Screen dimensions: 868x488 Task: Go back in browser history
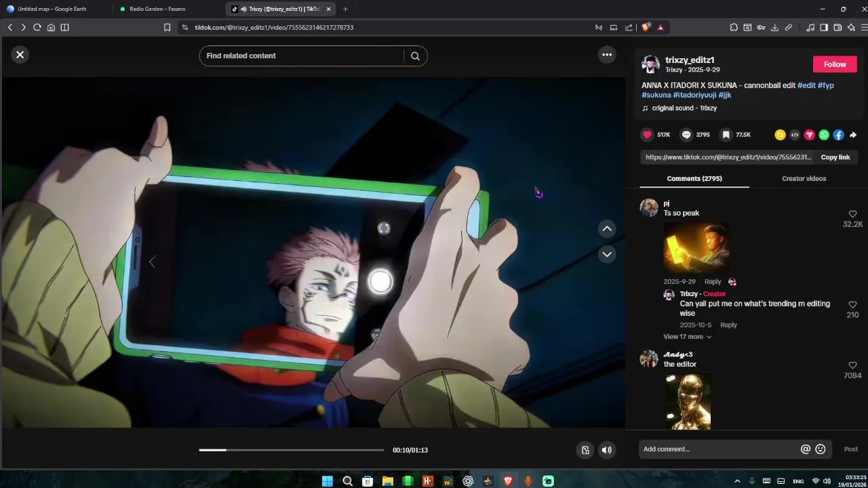click(9, 27)
